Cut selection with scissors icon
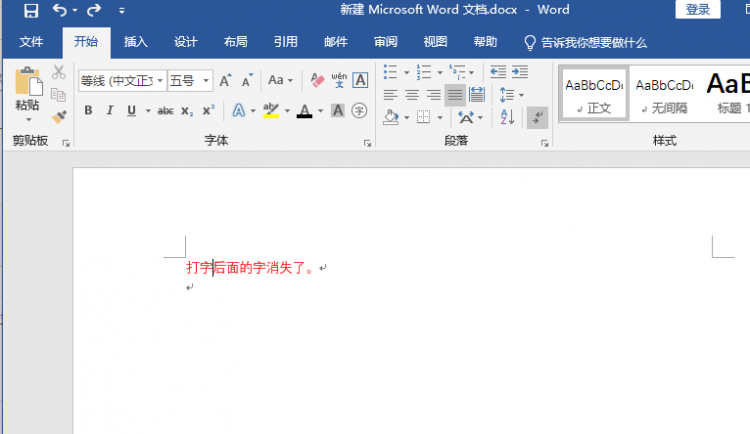Viewport: 750px width, 434px height. click(x=59, y=72)
